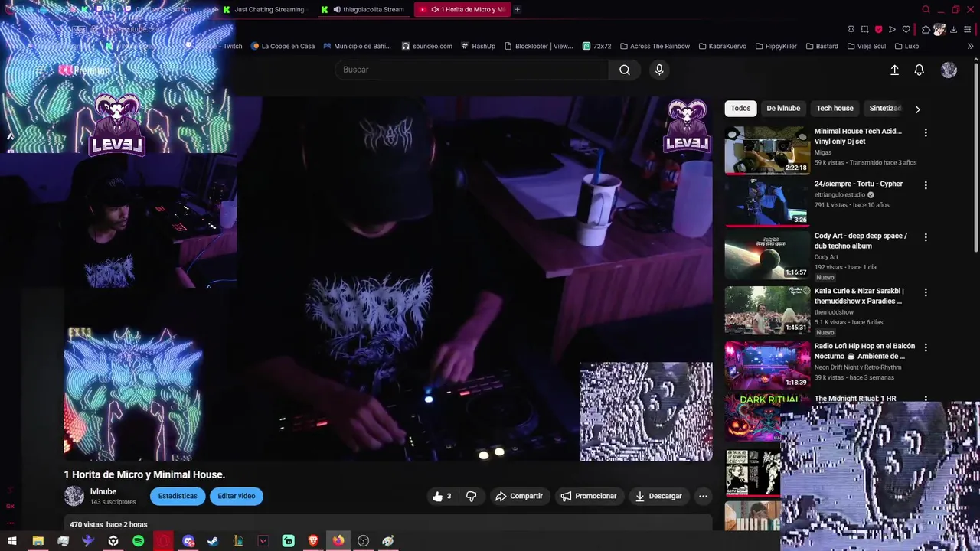Click the Descargar download button
The width and height of the screenshot is (980, 551).
pos(658,496)
